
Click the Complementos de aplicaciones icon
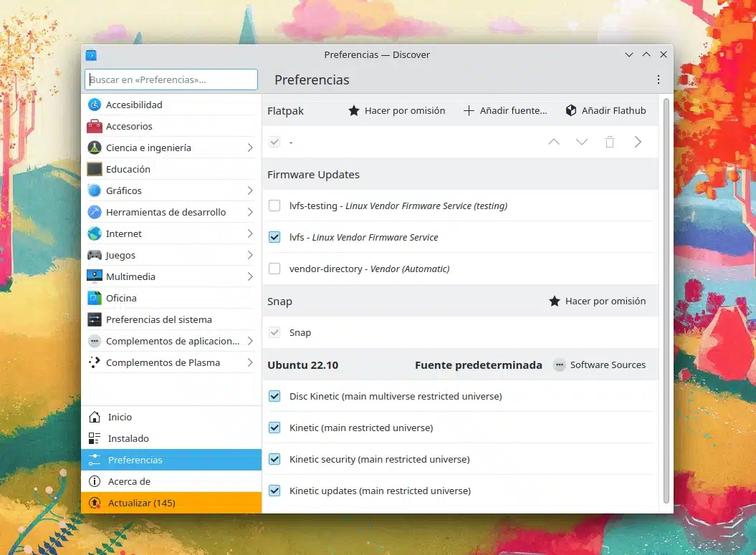(95, 341)
